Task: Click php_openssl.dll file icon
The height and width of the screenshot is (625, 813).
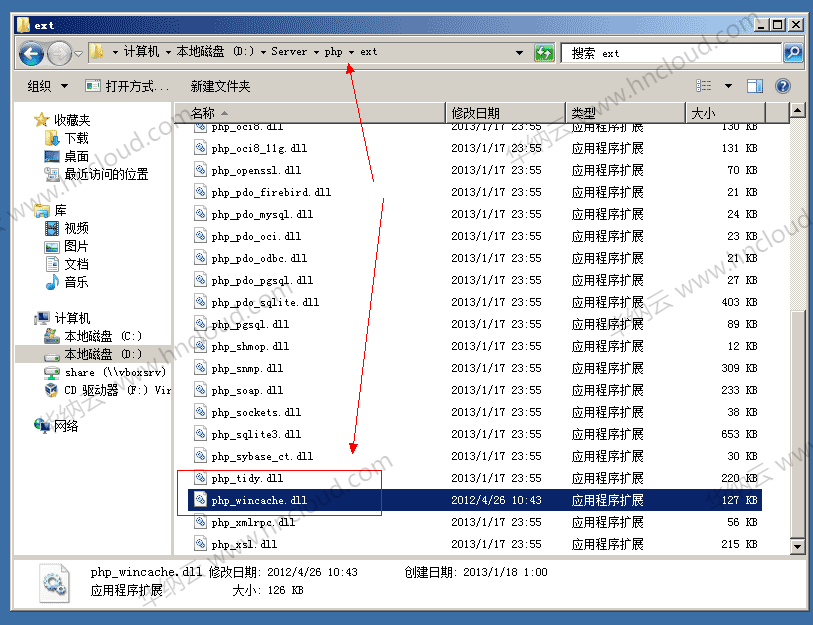Action: click(200, 170)
